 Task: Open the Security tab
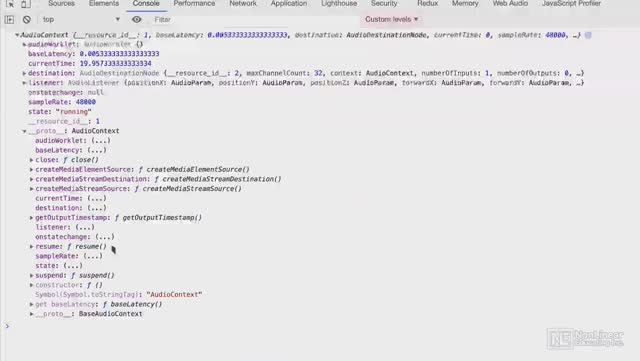click(384, 4)
